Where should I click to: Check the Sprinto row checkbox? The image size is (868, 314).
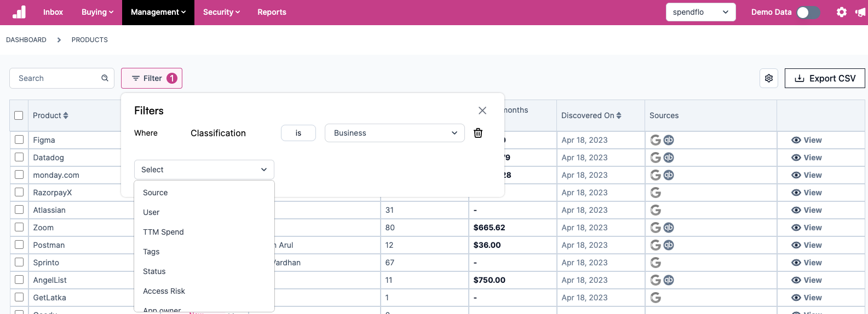(x=19, y=262)
